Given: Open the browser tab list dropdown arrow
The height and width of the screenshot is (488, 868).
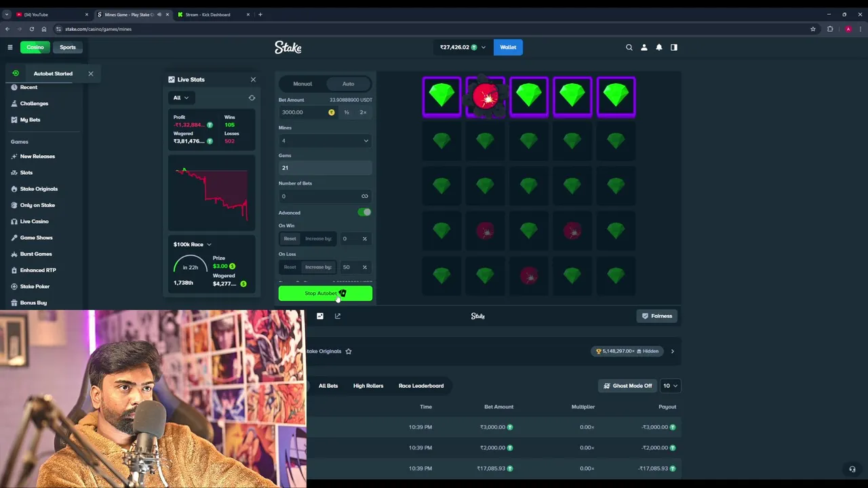Looking at the screenshot, I should click(x=6, y=14).
